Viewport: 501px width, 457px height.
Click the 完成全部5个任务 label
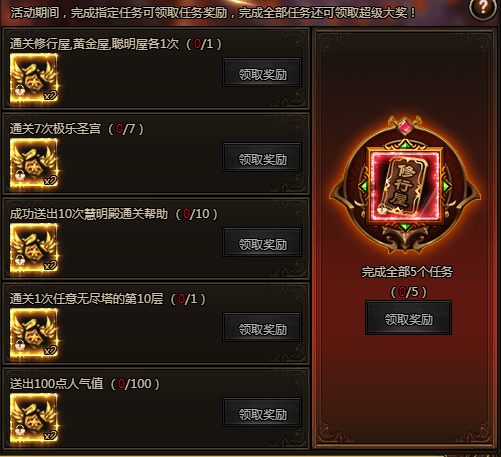(407, 272)
